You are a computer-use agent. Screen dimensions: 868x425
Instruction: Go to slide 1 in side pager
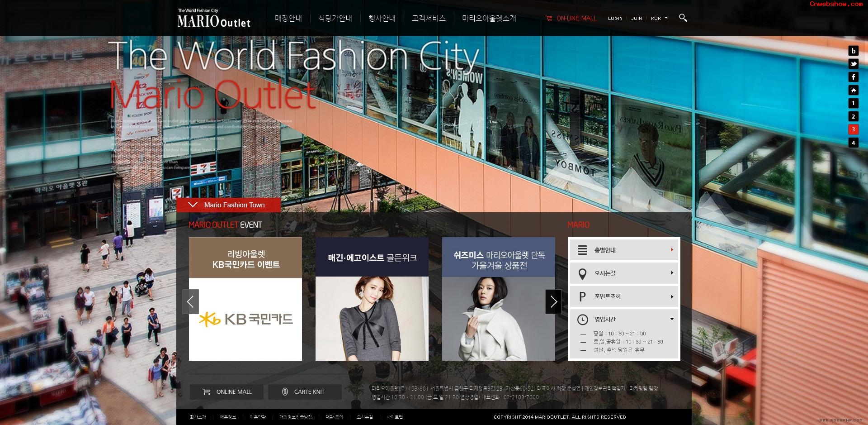tap(853, 104)
